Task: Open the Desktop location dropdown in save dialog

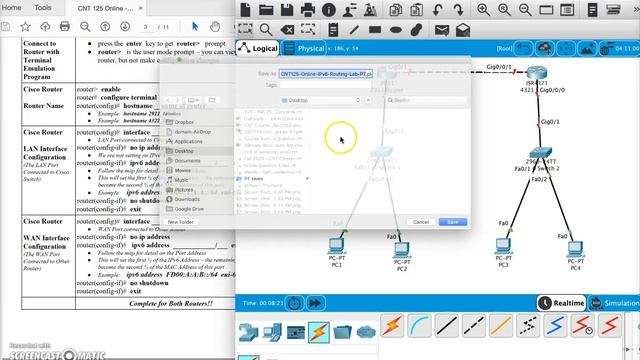Action: tap(320, 100)
